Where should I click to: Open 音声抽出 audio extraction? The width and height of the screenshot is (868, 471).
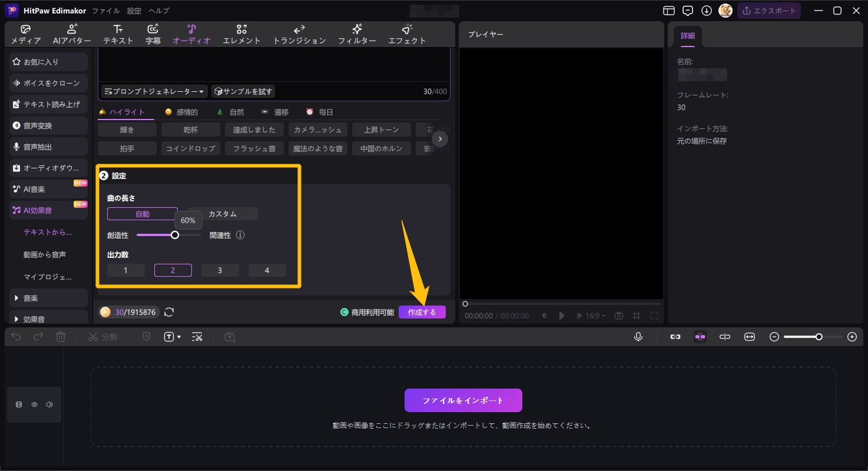48,147
